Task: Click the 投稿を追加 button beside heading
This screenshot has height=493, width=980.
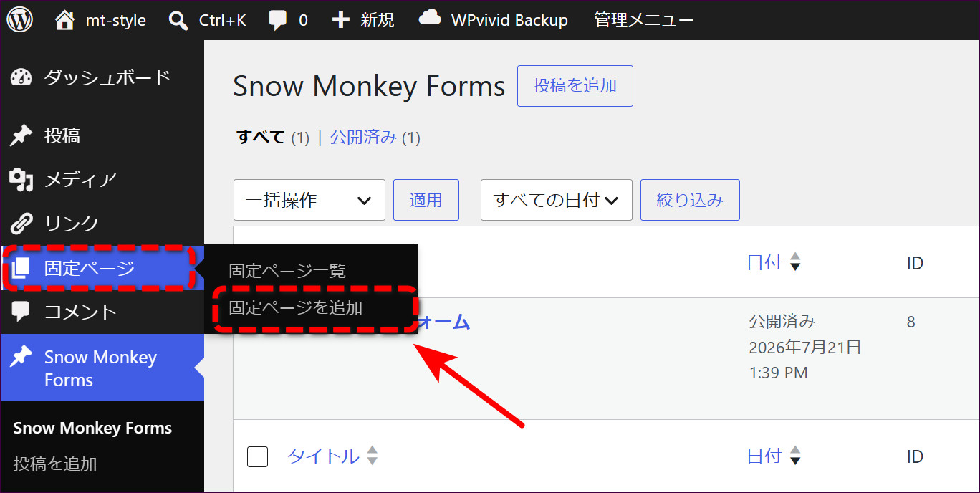Action: coord(575,86)
